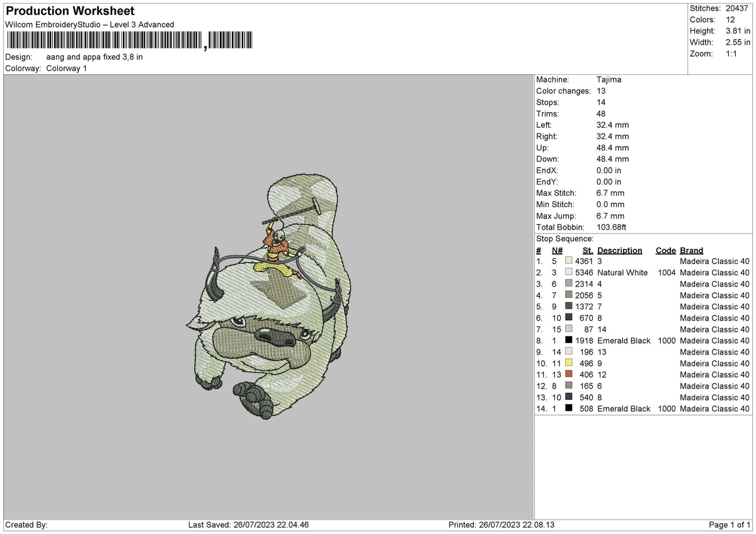Click the 'Created By:' footer label
Screen dimensions: 756x534
click(x=27, y=525)
